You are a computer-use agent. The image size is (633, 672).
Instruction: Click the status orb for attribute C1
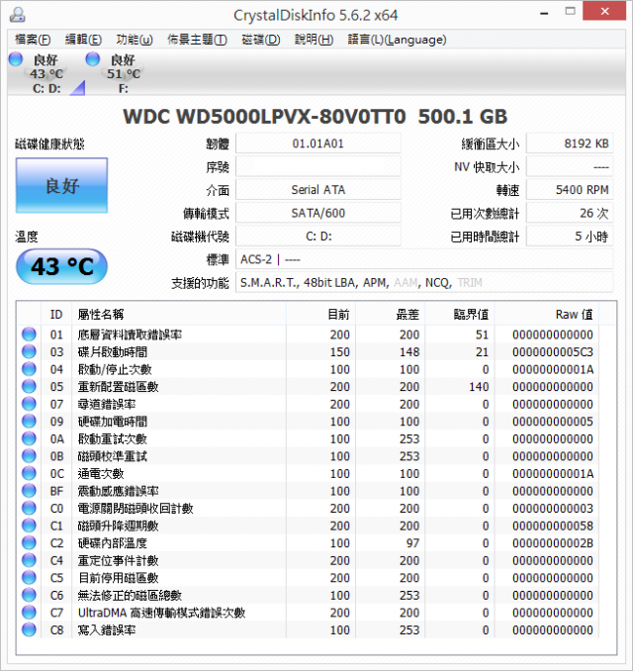coord(29,526)
